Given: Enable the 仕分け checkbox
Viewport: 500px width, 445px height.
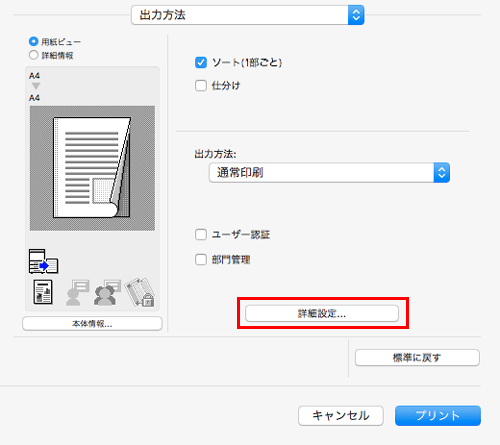Looking at the screenshot, I should (201, 85).
